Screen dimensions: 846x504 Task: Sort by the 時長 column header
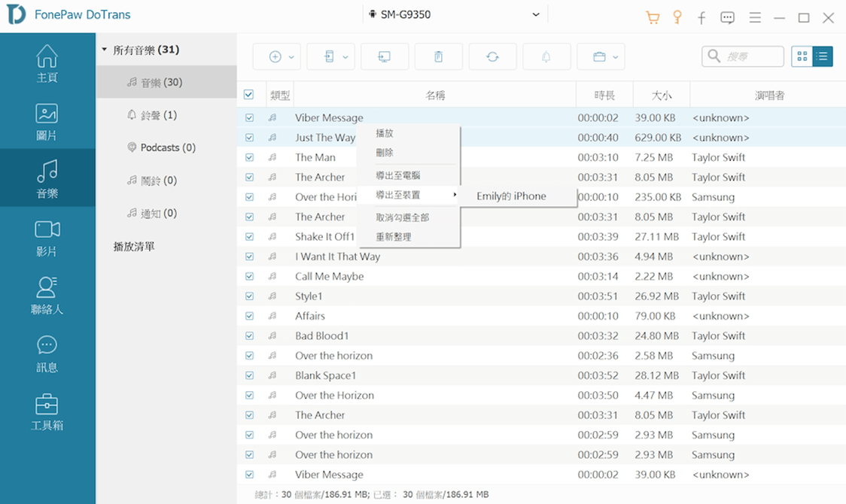coord(604,95)
